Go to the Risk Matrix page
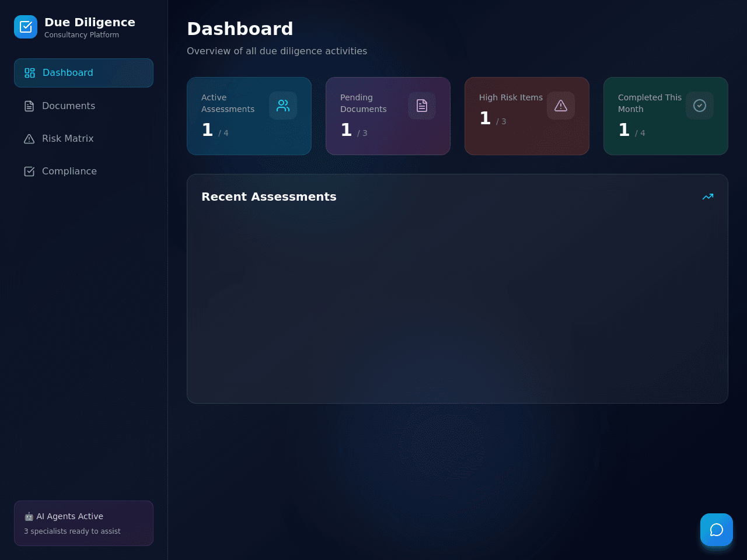 (x=83, y=138)
